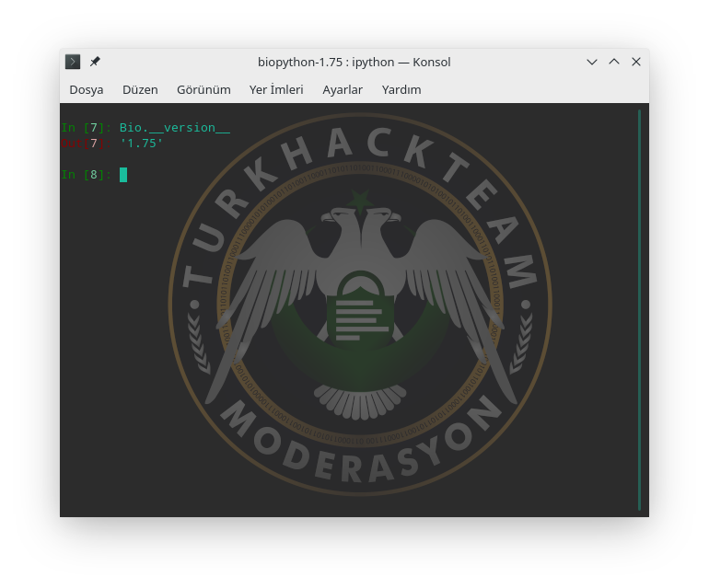Open the Ayarlar menu
This screenshot has height=588, width=709.
click(x=343, y=89)
